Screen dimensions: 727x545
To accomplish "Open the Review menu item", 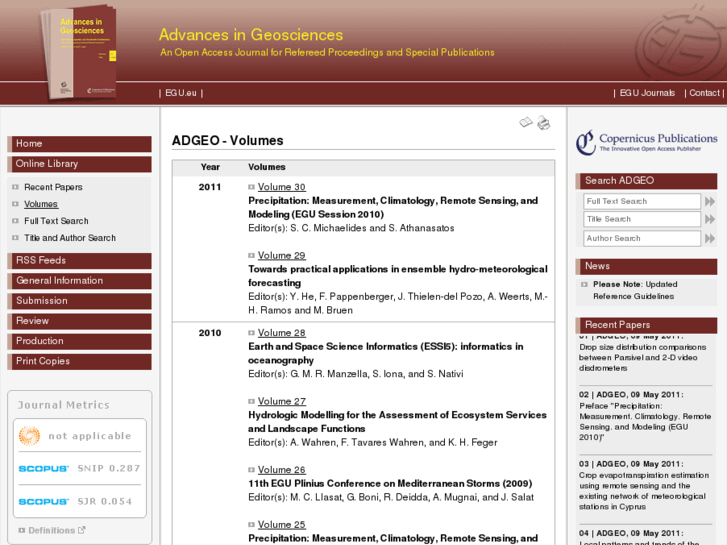I will point(79,321).
